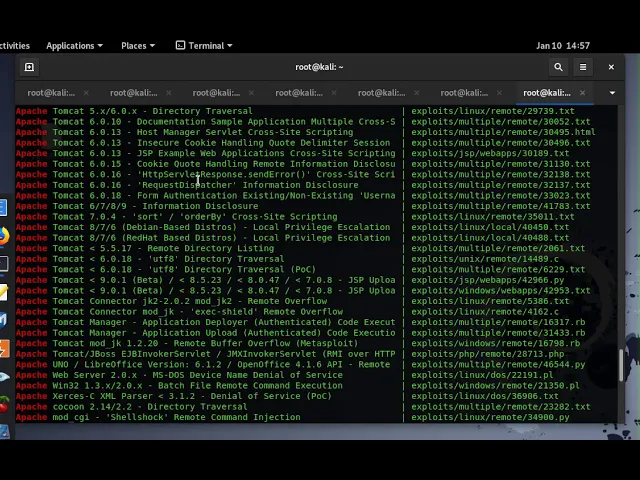Click exploits/jsp/webapps/42966.py path
Viewport: 640px width, 480px height.
coord(488,280)
